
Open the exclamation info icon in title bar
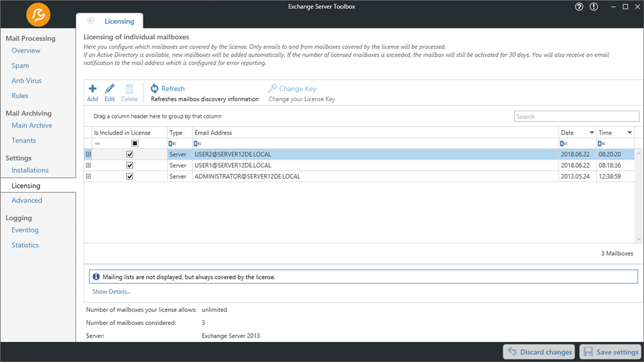click(x=594, y=6)
